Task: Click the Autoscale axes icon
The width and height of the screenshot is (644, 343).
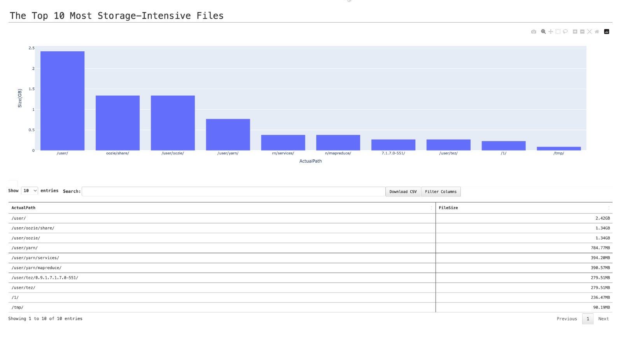Action: tap(589, 32)
